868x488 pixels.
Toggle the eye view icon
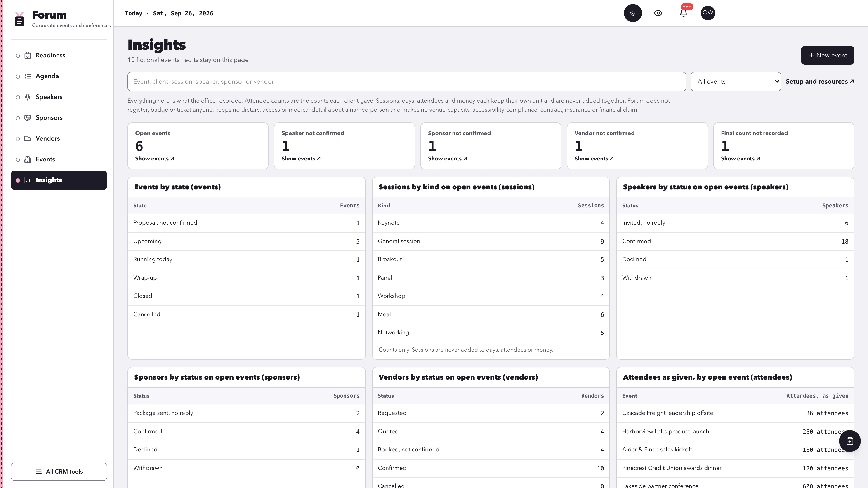[658, 13]
